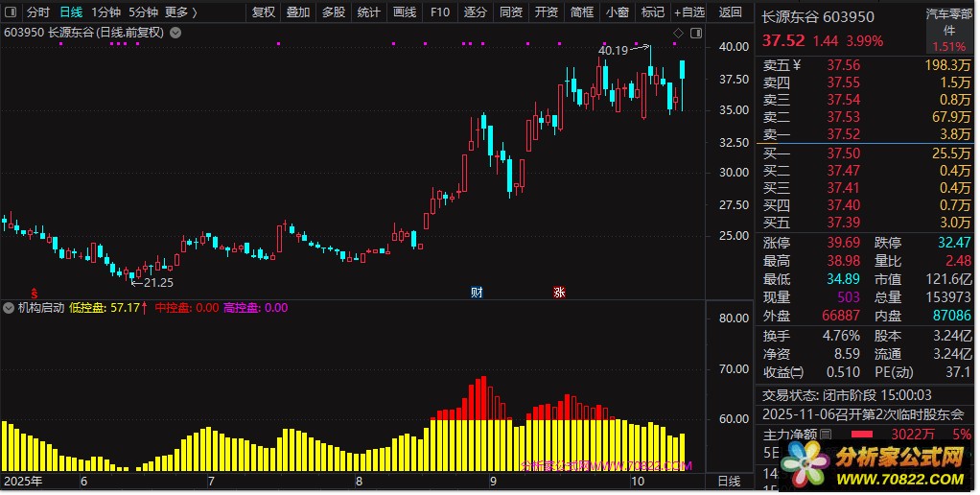The height and width of the screenshot is (495, 980).
Task: Click the 主力净额 3022万 row
Action: coord(867,434)
